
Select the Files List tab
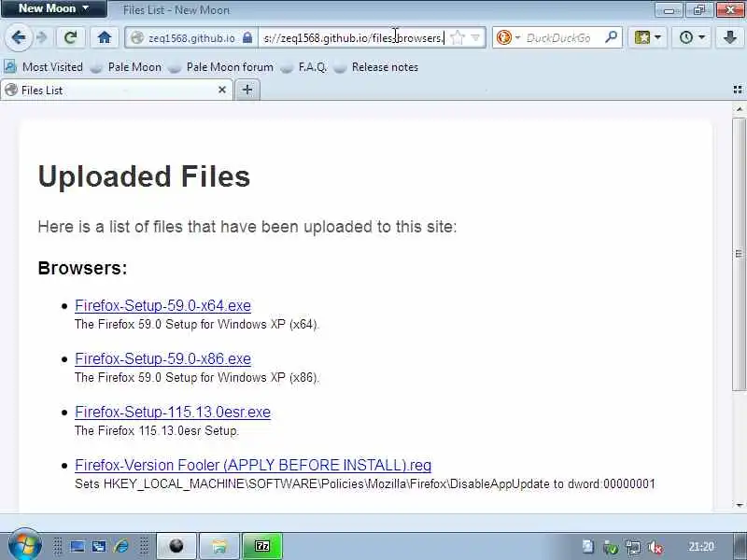point(117,90)
